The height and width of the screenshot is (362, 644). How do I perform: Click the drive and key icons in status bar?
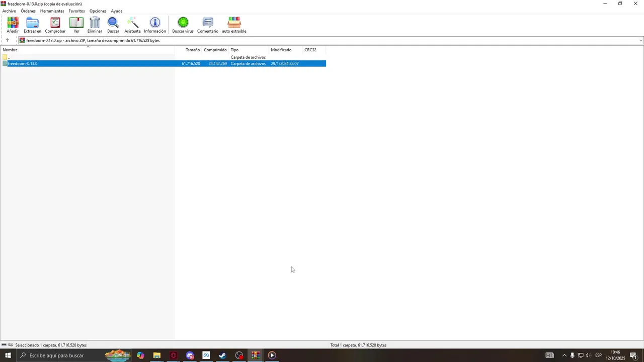(x=7, y=345)
